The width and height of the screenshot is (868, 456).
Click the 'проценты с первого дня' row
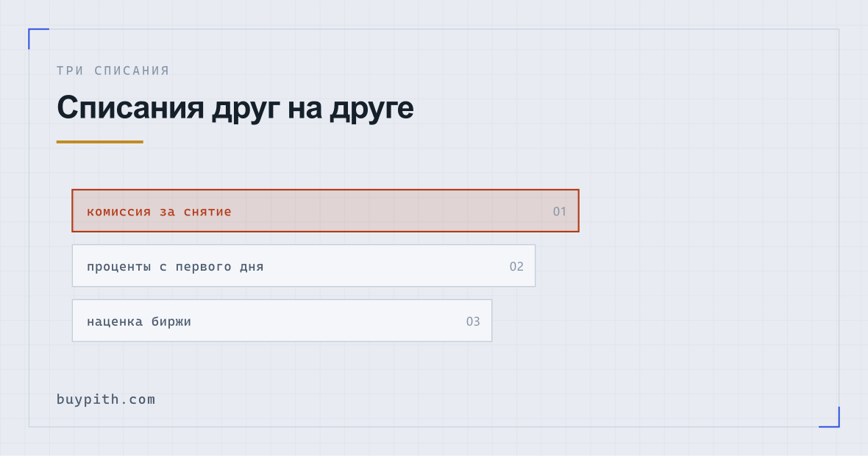[x=304, y=266]
